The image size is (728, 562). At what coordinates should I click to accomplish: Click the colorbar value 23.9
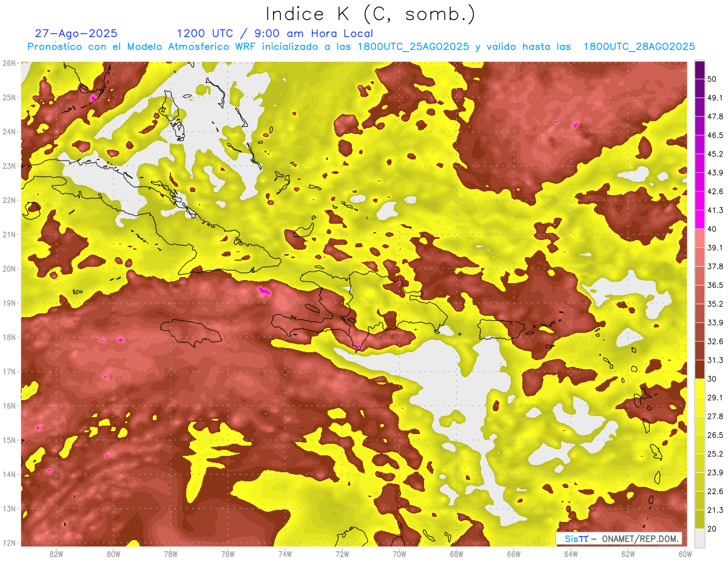pyautogui.click(x=715, y=473)
